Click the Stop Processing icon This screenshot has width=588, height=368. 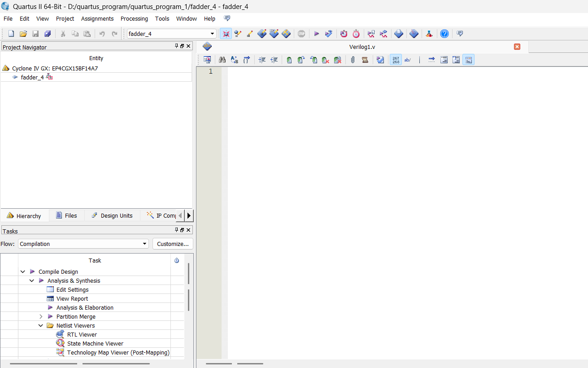(x=301, y=34)
